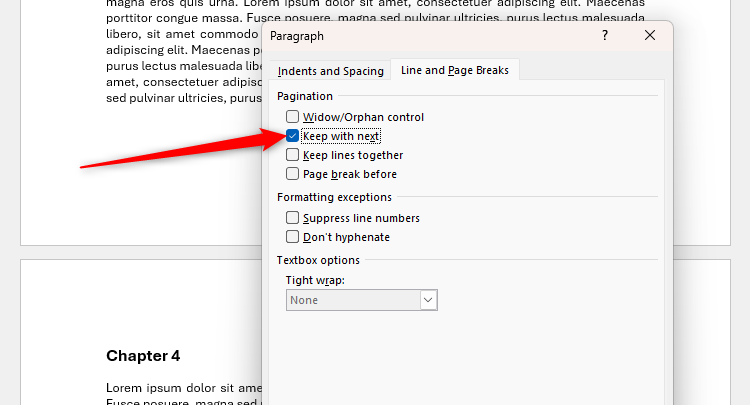The height and width of the screenshot is (405, 750).
Task: Click the Tight wrap dropdown arrow
Action: pyautogui.click(x=429, y=300)
